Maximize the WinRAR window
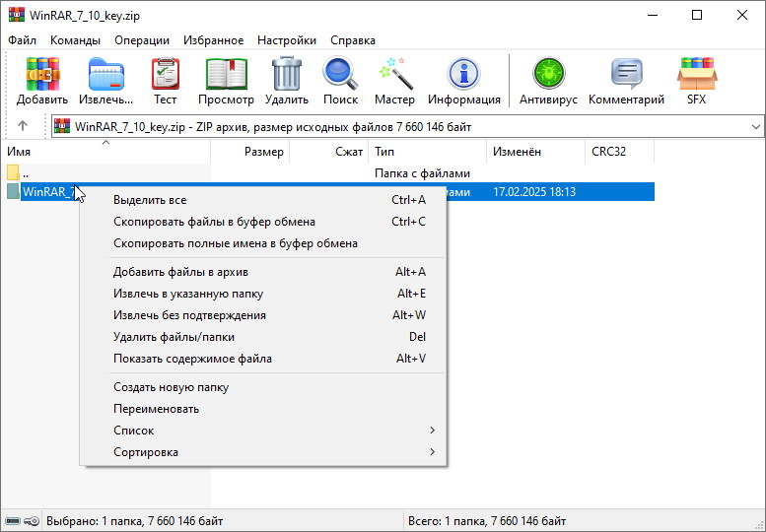 pos(697,15)
